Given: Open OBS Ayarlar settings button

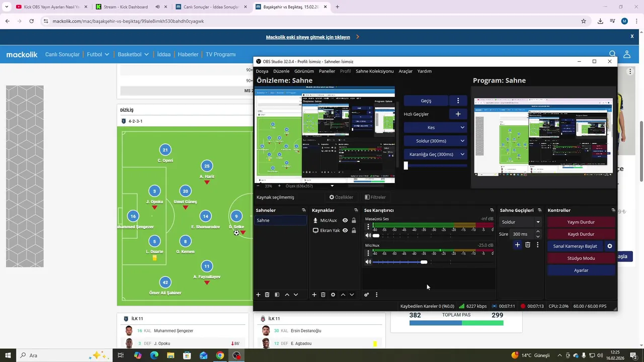Looking at the screenshot, I should pos(581,270).
